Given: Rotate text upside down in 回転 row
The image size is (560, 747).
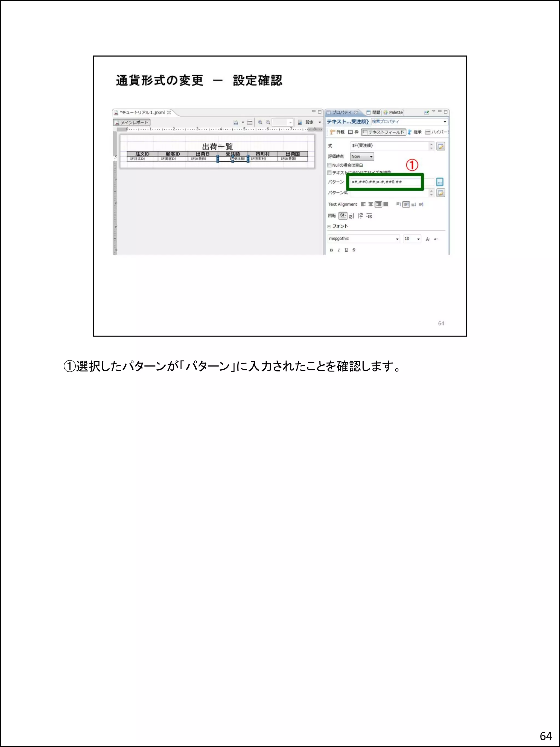Looking at the screenshot, I should tap(369, 216).
